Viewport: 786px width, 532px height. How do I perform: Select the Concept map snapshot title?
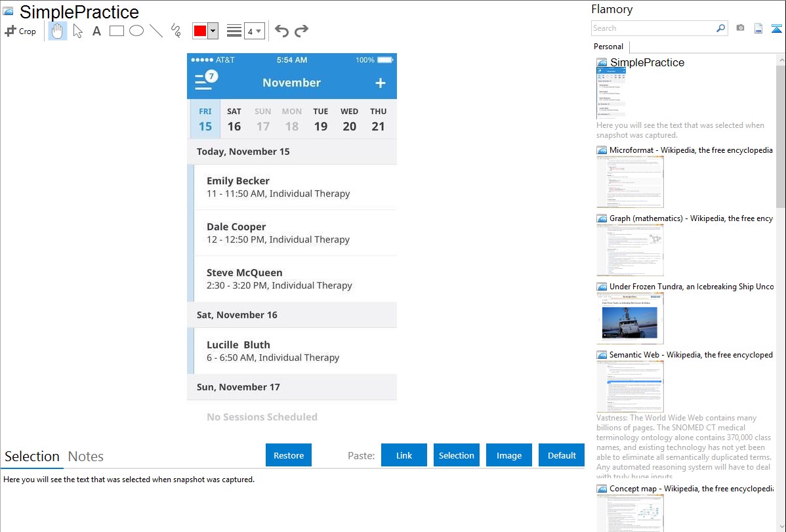(692, 489)
